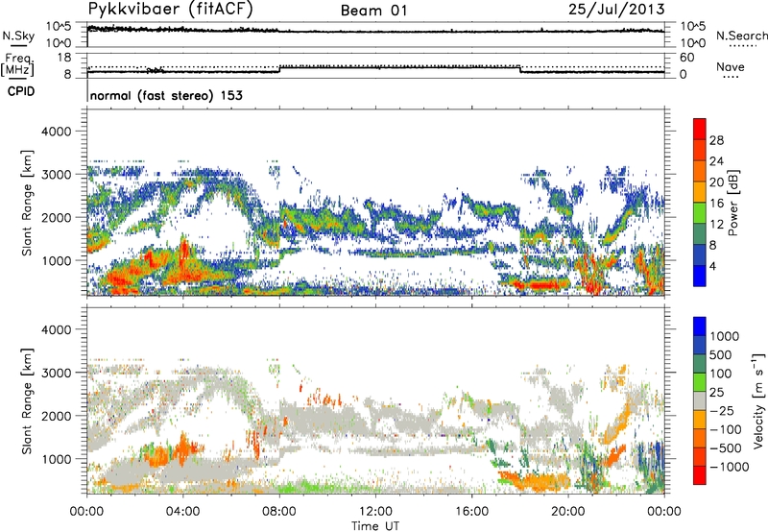Click the 'Power [dB]' colorbar title

(x=732, y=203)
